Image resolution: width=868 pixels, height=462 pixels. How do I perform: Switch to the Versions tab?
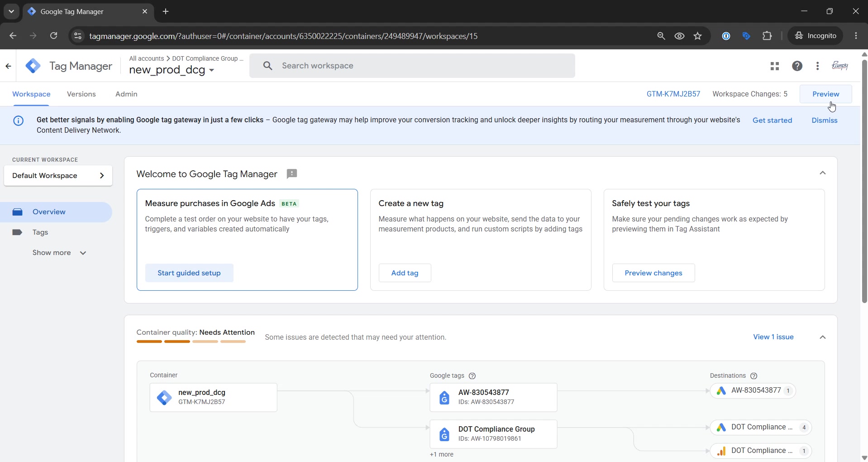[81, 94]
